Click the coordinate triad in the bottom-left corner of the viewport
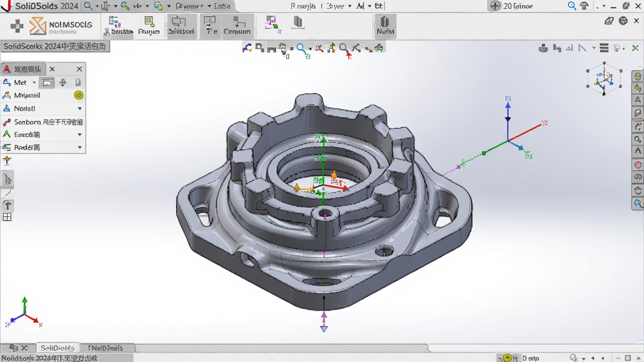The width and height of the screenshot is (644, 362). tap(24, 312)
